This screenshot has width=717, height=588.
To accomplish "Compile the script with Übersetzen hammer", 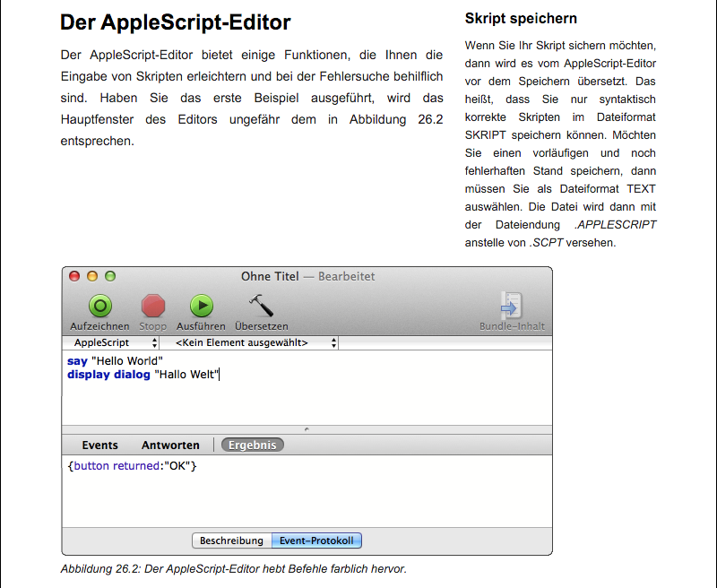I will click(x=261, y=306).
